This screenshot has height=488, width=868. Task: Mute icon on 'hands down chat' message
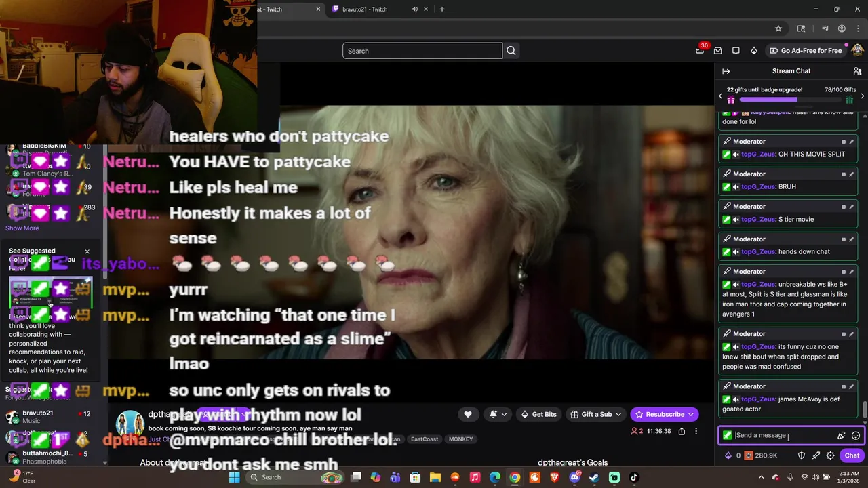pyautogui.click(x=736, y=252)
